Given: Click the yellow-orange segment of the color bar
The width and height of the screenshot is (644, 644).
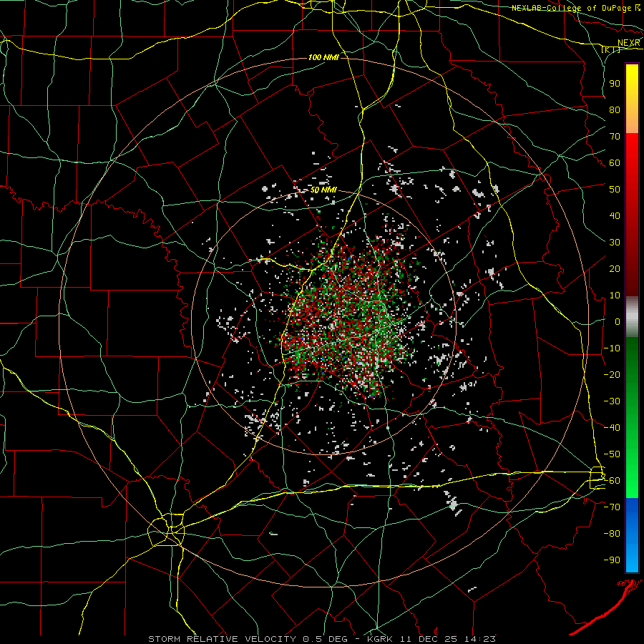Looking at the screenshot, I should click(x=632, y=99).
